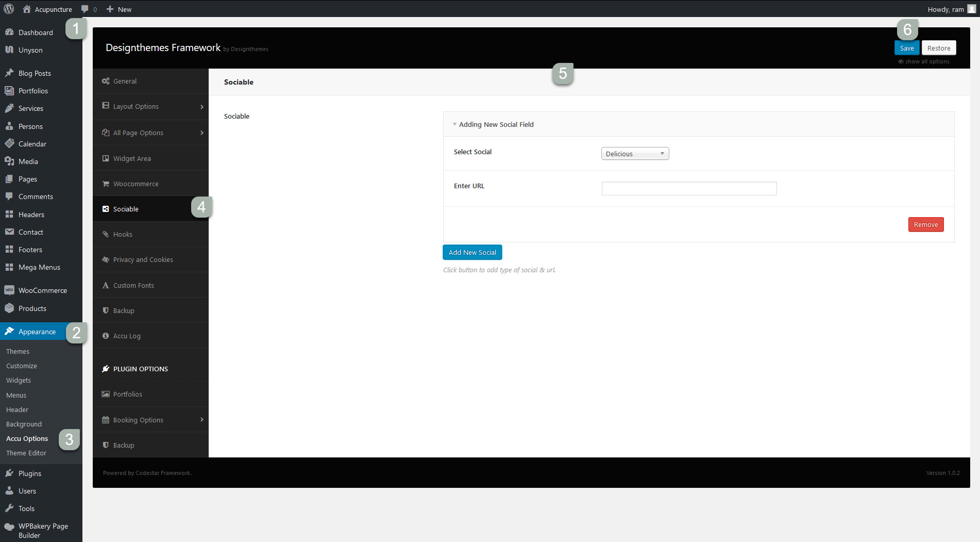Click the Accu Log info icon

coord(106,336)
